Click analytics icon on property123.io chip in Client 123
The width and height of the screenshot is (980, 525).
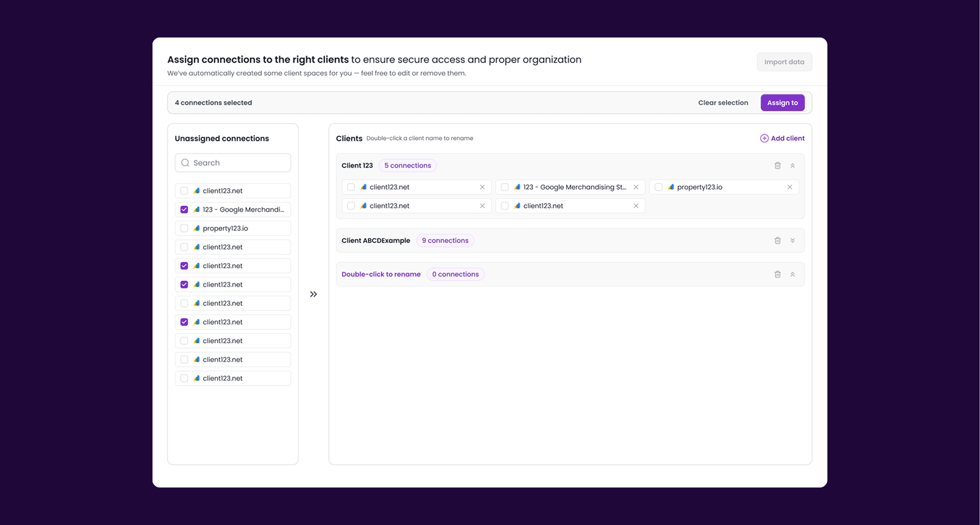click(x=671, y=187)
